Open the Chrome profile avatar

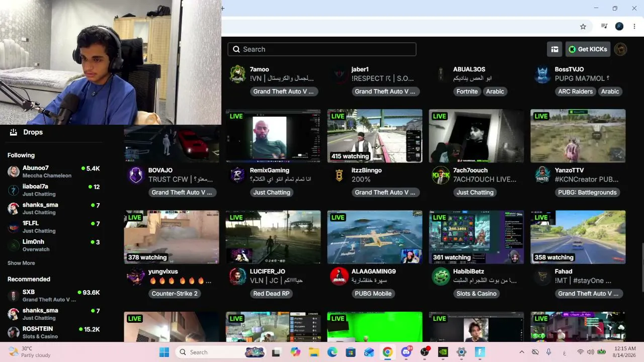click(x=619, y=26)
